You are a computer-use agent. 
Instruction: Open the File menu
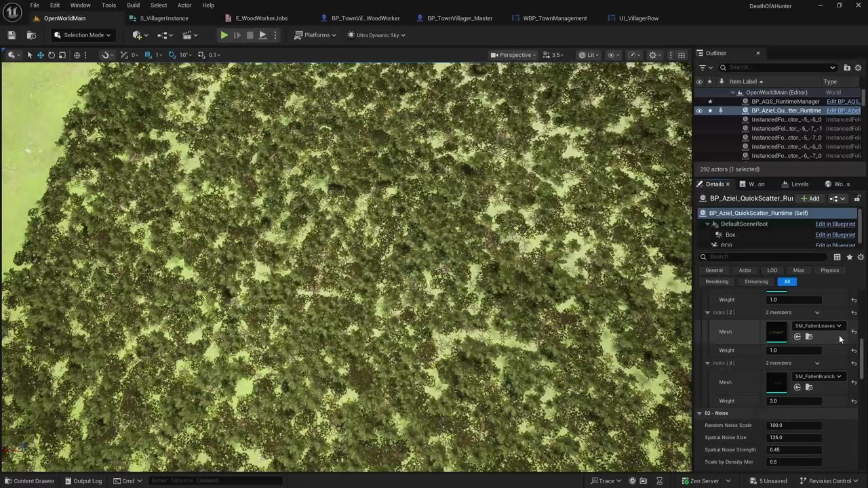coord(35,5)
